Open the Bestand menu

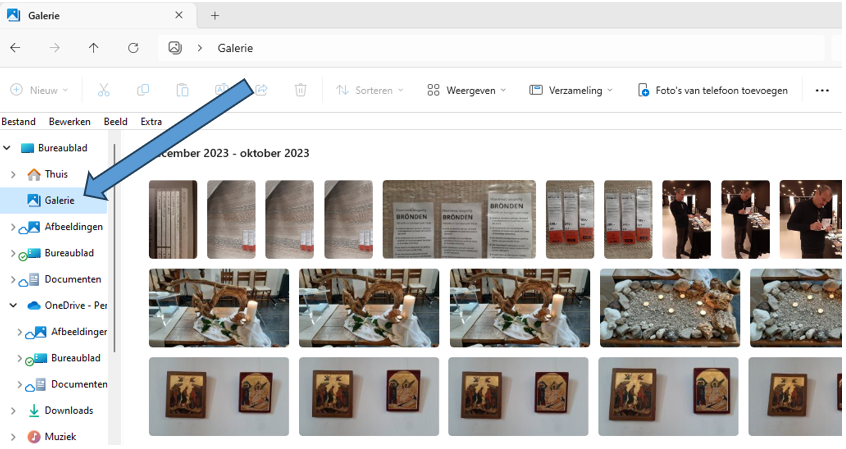tap(18, 122)
